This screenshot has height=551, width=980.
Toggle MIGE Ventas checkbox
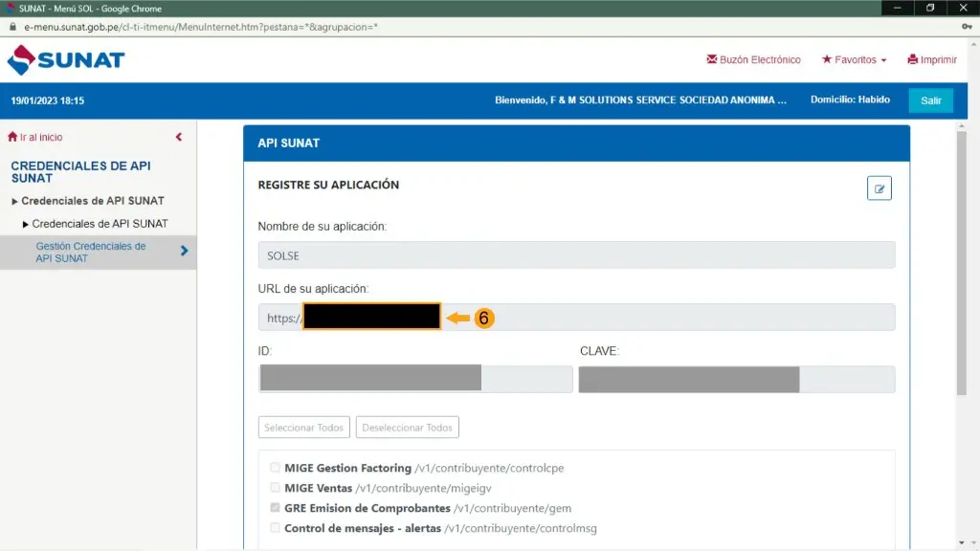click(275, 487)
